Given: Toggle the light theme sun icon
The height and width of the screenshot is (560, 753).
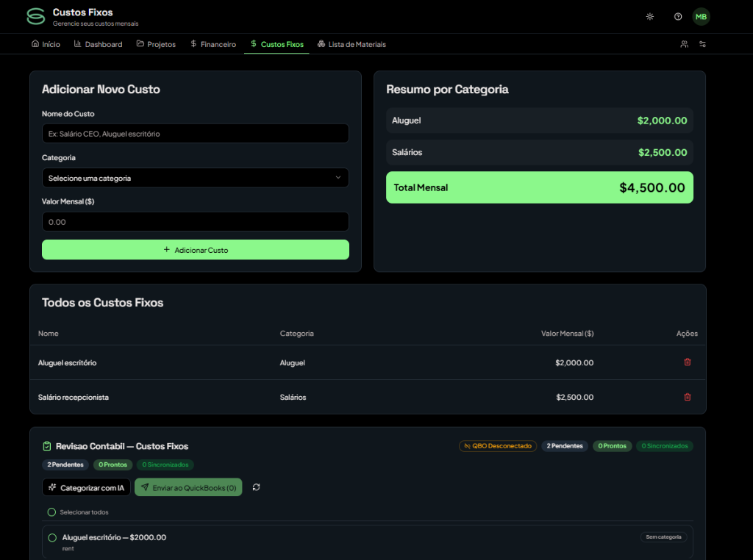Looking at the screenshot, I should tap(650, 17).
